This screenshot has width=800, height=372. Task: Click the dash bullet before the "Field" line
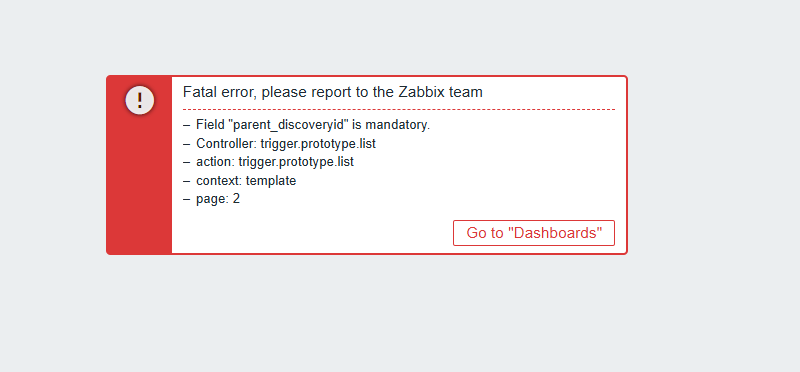pyautogui.click(x=187, y=125)
